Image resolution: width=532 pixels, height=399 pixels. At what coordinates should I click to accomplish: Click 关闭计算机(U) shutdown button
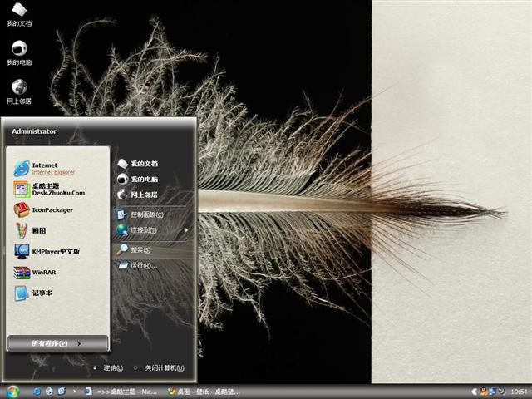pyautogui.click(x=159, y=367)
